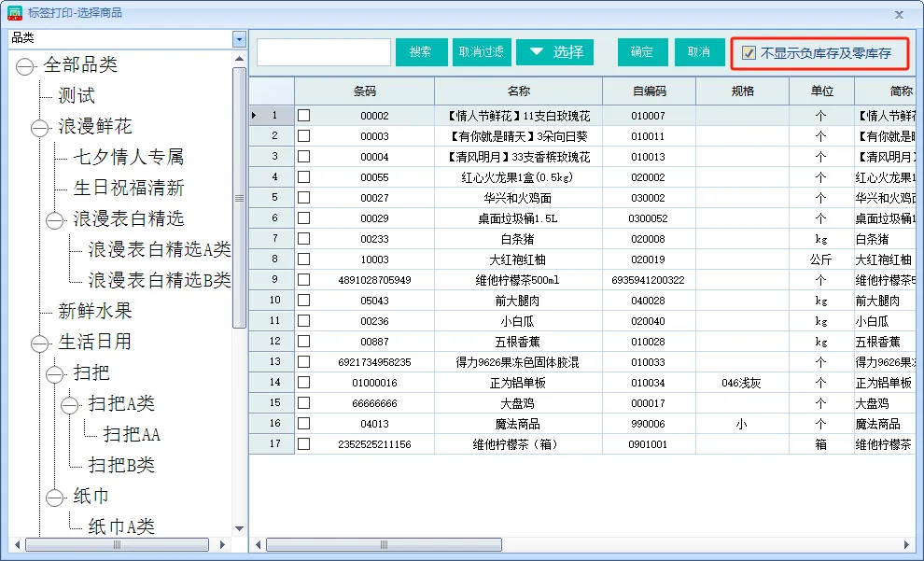
Task: Collapse the 浪漫鲜花 tree node
Action: (40, 128)
